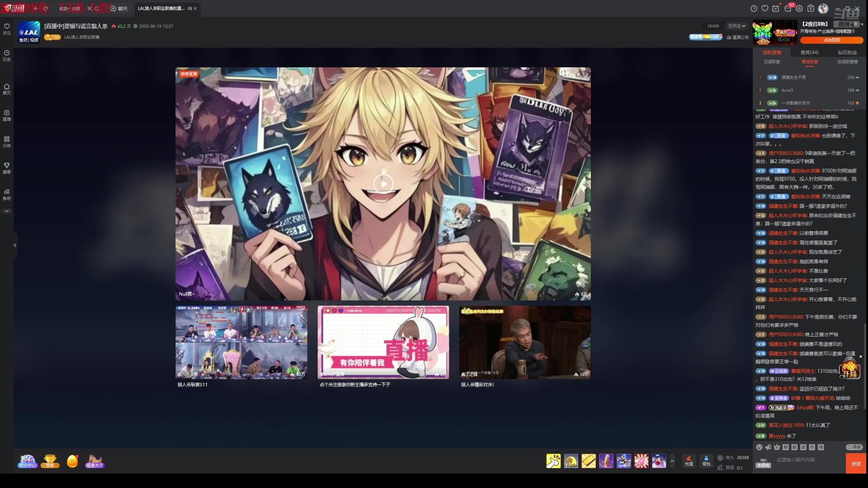Refresh the page with reload icon
868x488 pixels.
pos(46,9)
